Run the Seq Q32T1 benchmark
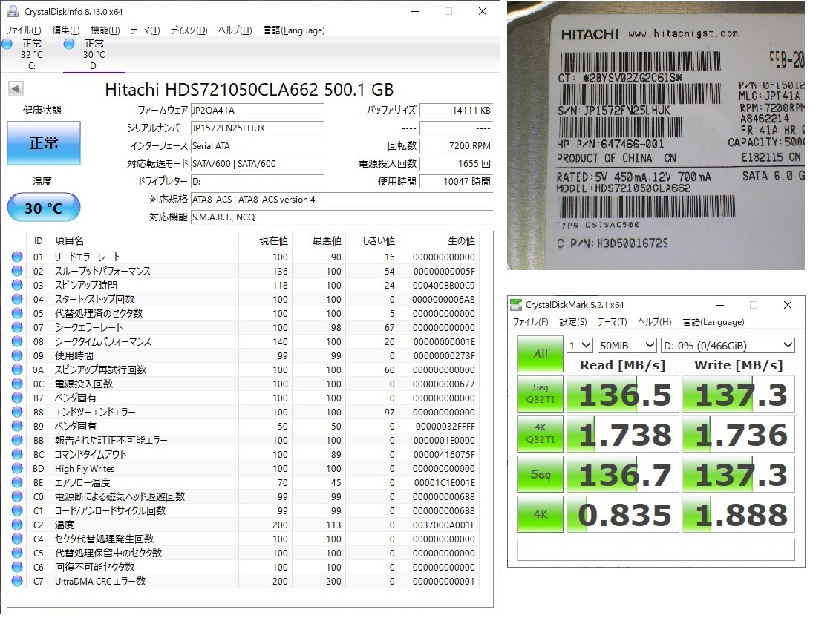813x644 pixels. coord(541,394)
